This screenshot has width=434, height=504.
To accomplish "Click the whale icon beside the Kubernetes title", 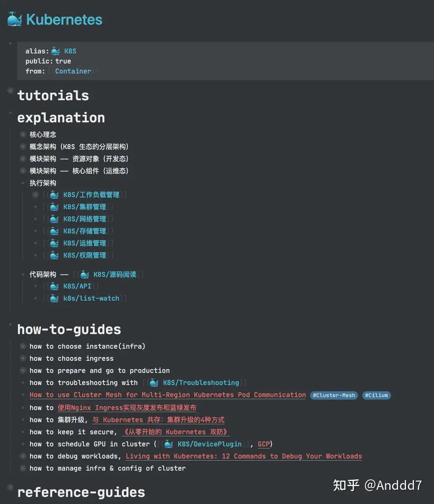I will [x=15, y=20].
